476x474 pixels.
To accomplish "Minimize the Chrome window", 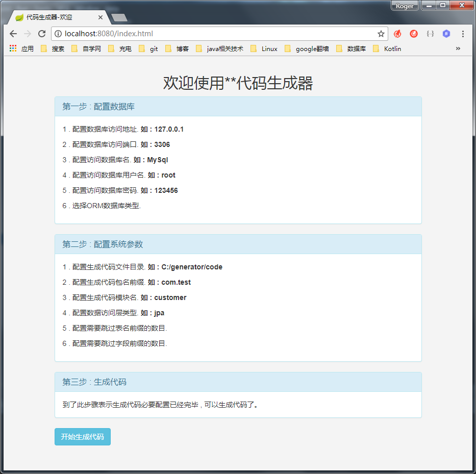I will click(x=429, y=6).
